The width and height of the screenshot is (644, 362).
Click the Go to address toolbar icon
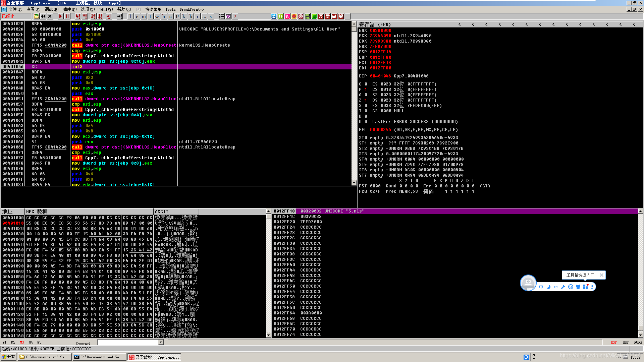click(119, 16)
